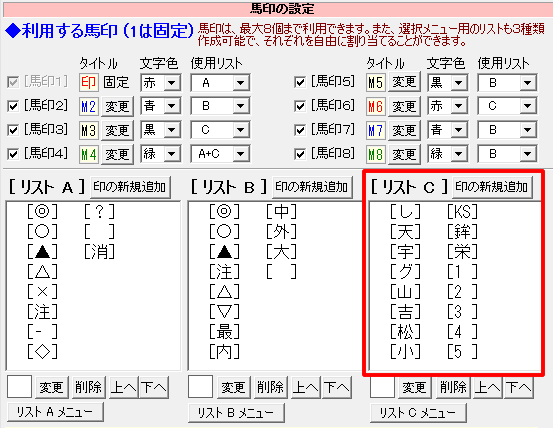Click 変更 button for 馬印8 title
This screenshot has width=553, height=428.
(x=404, y=154)
